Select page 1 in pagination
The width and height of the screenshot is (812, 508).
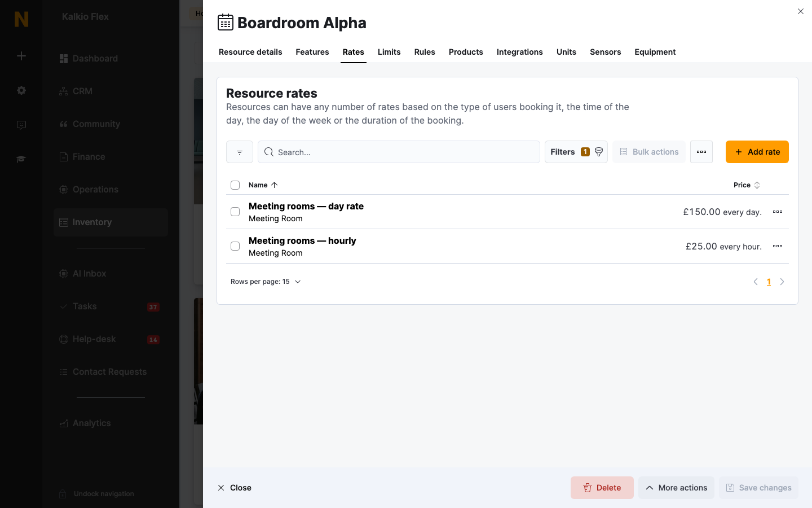point(769,282)
